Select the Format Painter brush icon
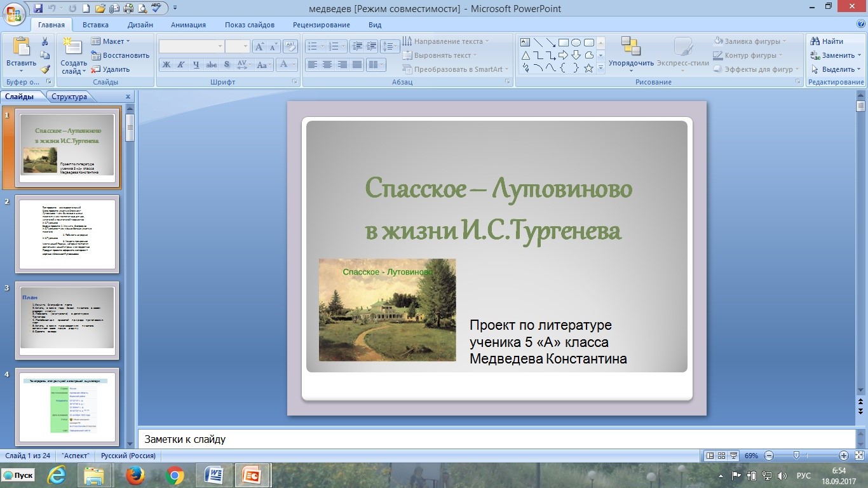The width and height of the screenshot is (868, 488). pyautogui.click(x=45, y=69)
